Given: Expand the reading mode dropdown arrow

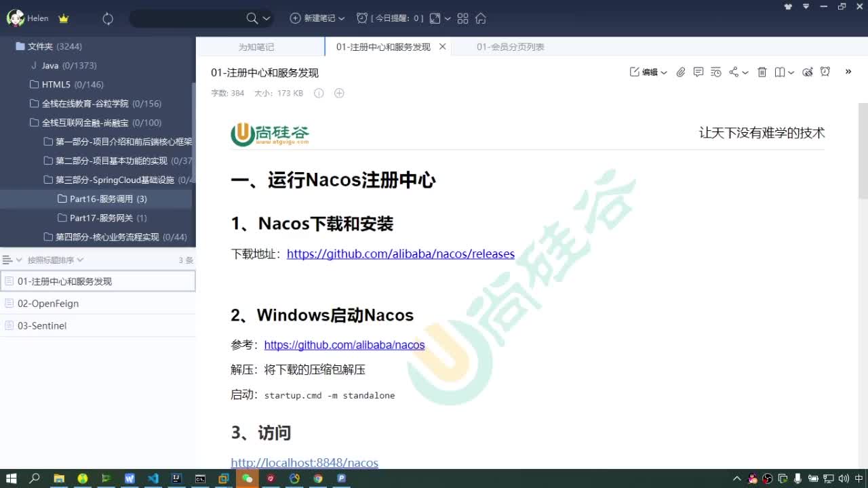Looking at the screenshot, I should (791, 73).
